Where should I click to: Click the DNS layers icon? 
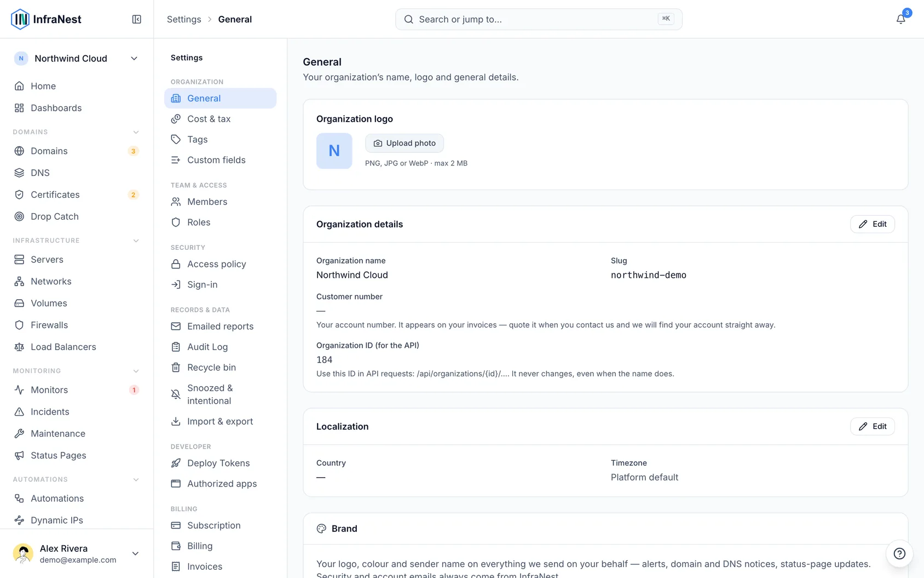(x=19, y=173)
